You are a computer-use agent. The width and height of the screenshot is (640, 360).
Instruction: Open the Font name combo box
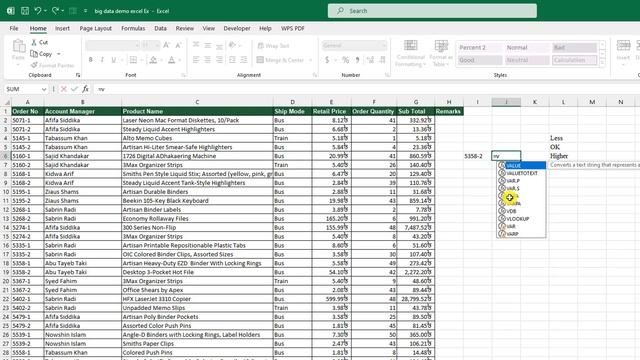(x=112, y=45)
